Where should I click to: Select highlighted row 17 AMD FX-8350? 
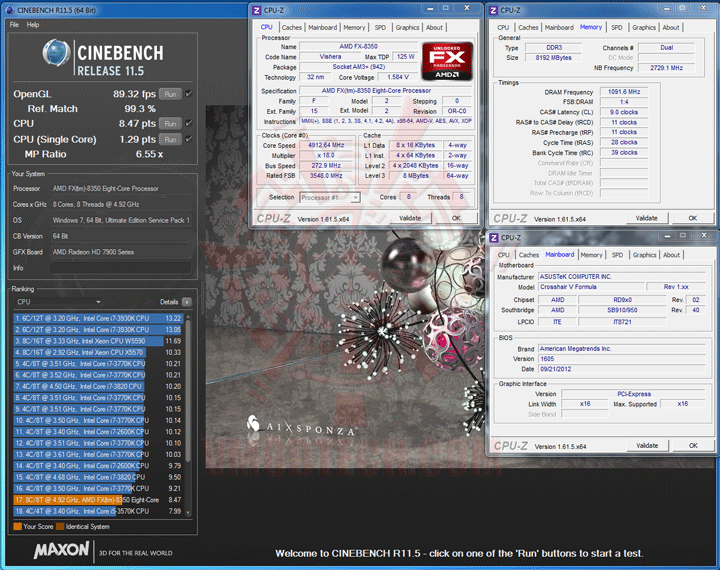click(98, 500)
